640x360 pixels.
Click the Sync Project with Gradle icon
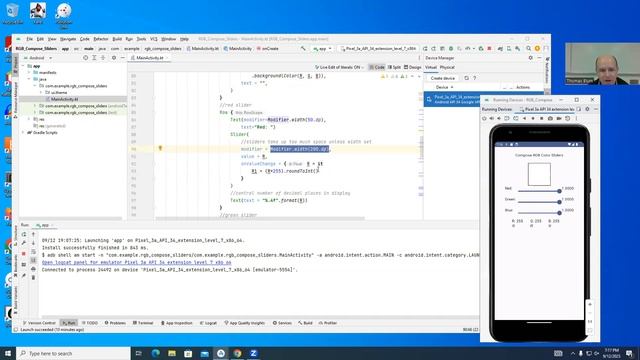500,49
